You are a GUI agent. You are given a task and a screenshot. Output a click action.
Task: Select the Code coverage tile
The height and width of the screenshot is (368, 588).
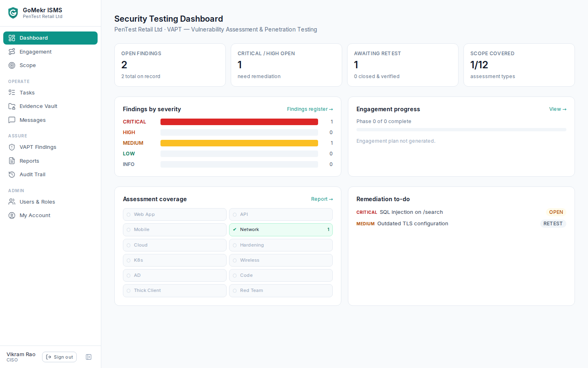(281, 275)
